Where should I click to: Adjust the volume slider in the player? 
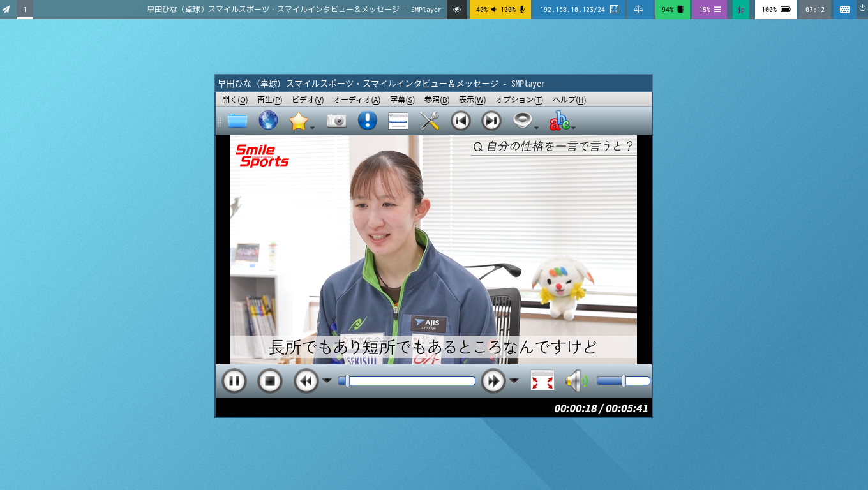click(x=624, y=381)
